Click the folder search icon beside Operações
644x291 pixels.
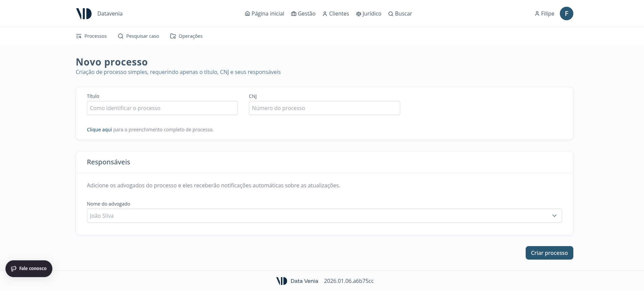point(173,36)
